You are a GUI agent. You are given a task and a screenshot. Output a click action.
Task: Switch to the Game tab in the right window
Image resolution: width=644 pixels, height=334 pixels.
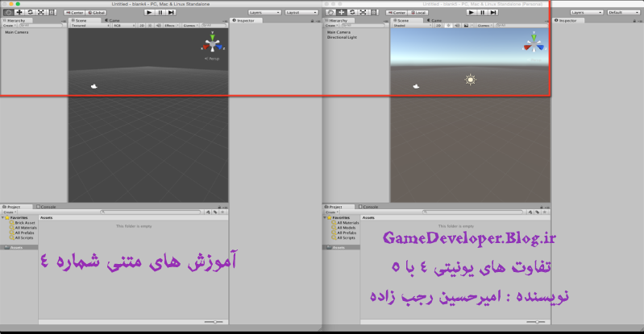tap(434, 20)
